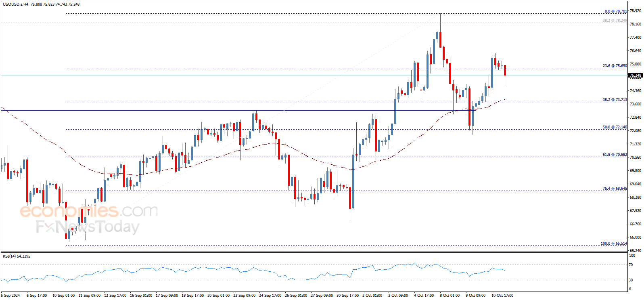
Task: Select 76.640 on the price scale
Action: [636, 51]
